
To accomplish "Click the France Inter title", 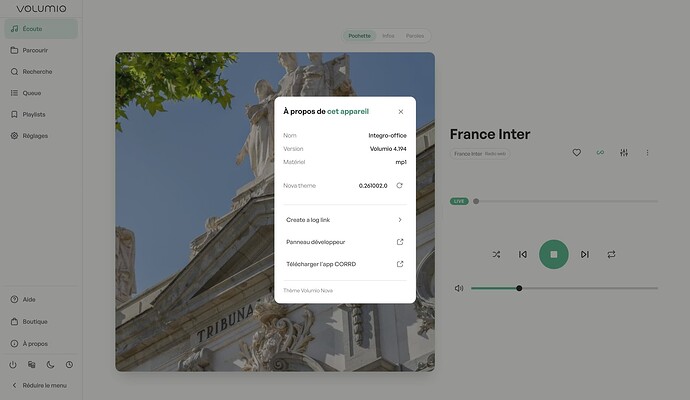I will pos(490,134).
